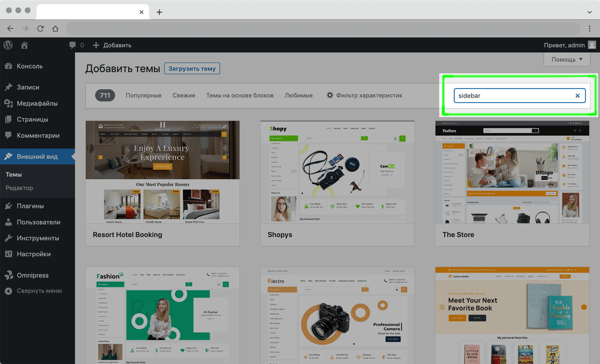
Task: Clear the sidebar search input field
Action: click(577, 96)
